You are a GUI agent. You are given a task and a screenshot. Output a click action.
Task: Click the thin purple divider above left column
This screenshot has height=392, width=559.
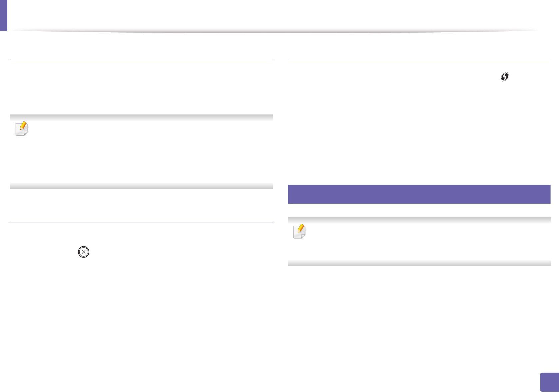[142, 60]
